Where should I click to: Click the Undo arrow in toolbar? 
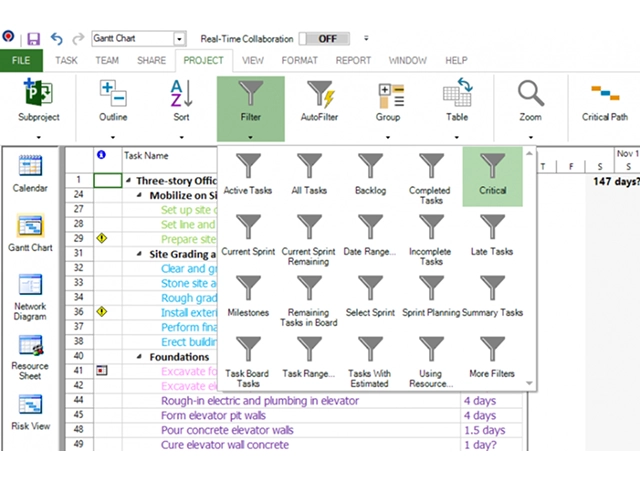[x=56, y=39]
